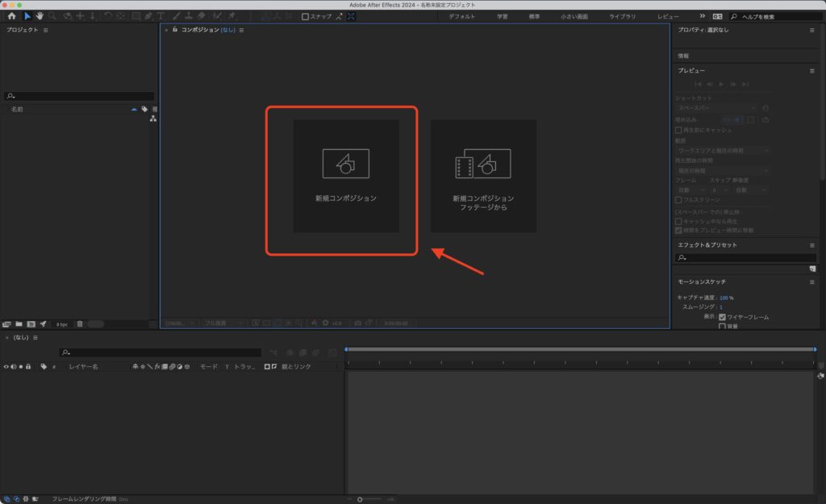The width and height of the screenshot is (826, 504).
Task: Open the プレビュー panel menu
Action: click(x=811, y=71)
